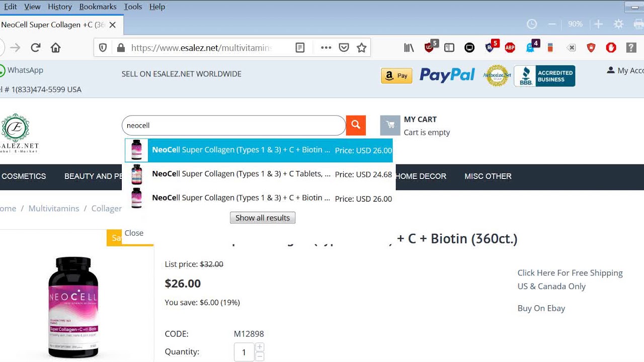Open the MISC OTHER category menu
The width and height of the screenshot is (644, 362).
[x=488, y=176]
